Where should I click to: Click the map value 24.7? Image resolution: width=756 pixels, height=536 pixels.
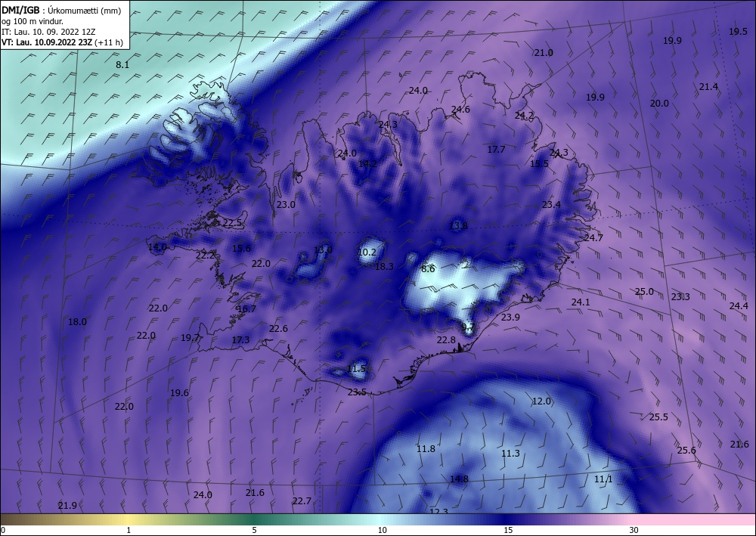click(593, 237)
